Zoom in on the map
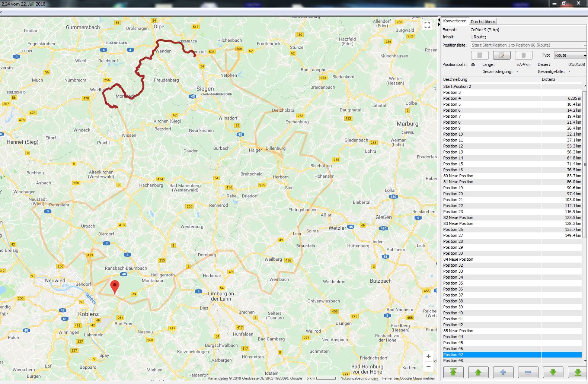Image resolution: width=588 pixels, height=384 pixels. pyautogui.click(x=428, y=356)
